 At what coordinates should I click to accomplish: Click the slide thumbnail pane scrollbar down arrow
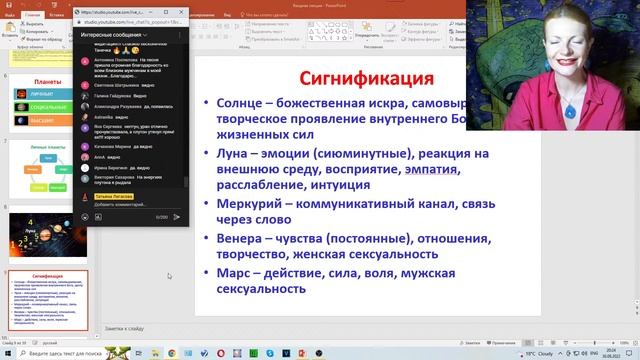point(97,336)
